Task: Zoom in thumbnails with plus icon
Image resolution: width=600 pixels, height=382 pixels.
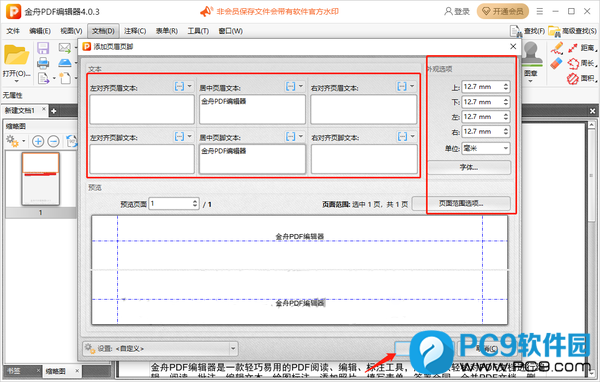Action: click(38, 141)
